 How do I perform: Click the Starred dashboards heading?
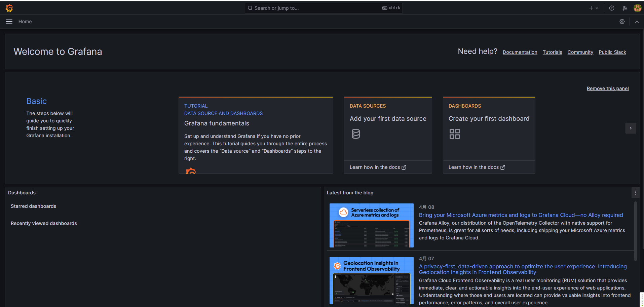pyautogui.click(x=33, y=206)
